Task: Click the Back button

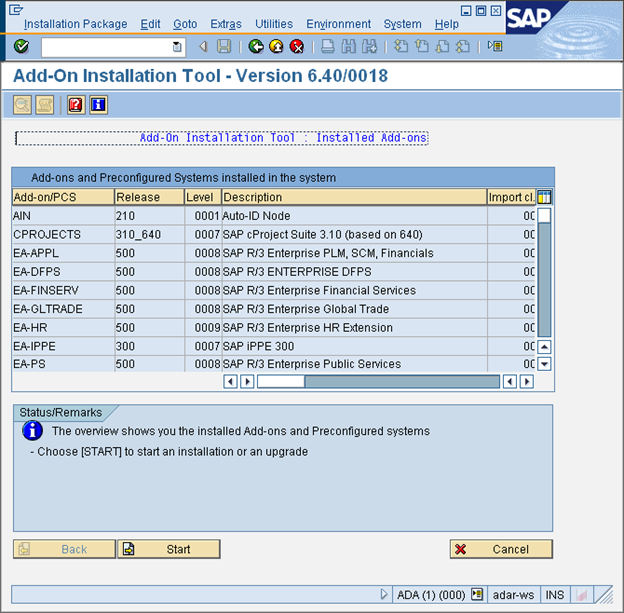Action: point(64,549)
